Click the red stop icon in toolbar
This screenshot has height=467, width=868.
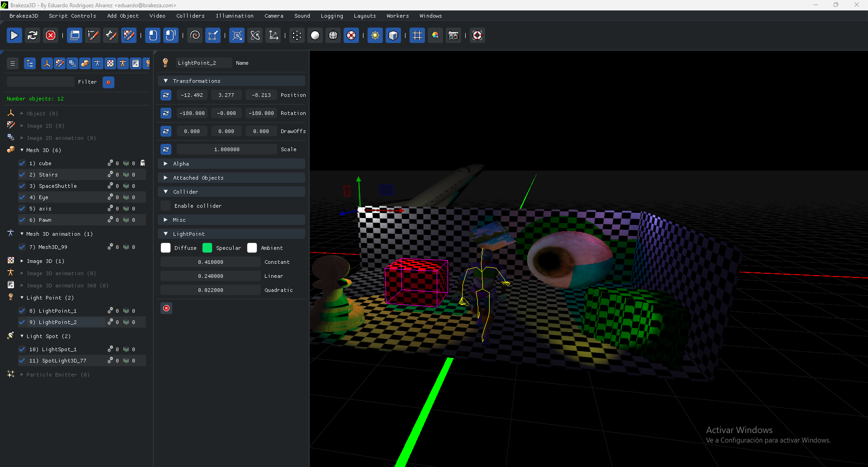[51, 35]
